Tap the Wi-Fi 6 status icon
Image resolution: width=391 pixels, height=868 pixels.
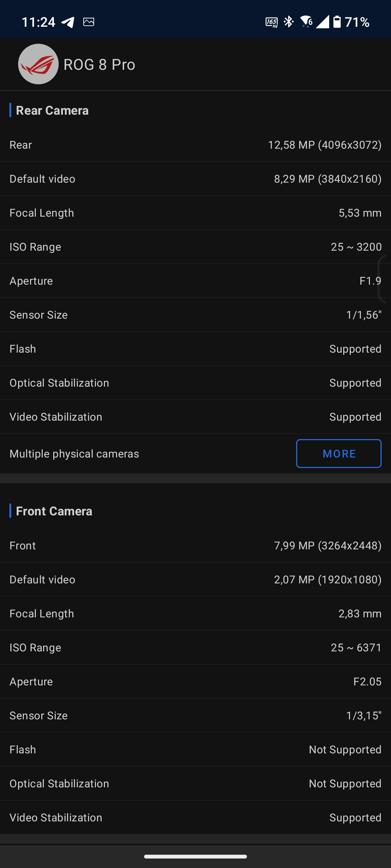(x=306, y=22)
